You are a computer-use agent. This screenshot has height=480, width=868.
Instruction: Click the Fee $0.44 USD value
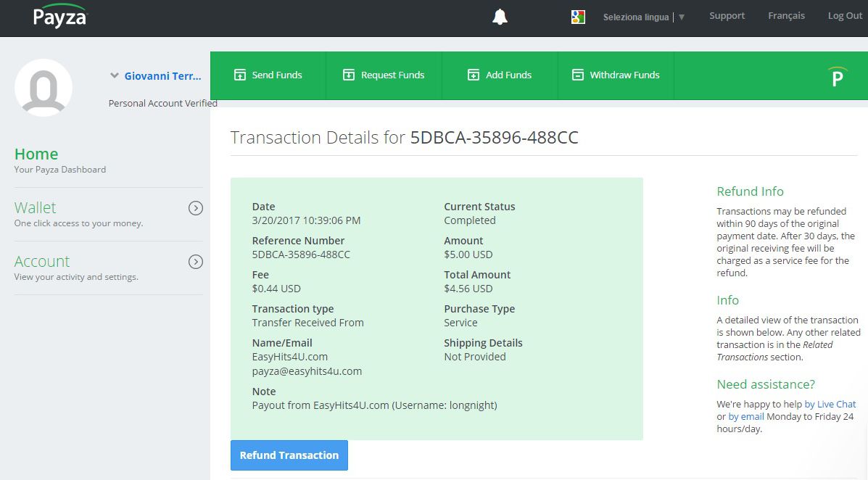click(x=276, y=289)
